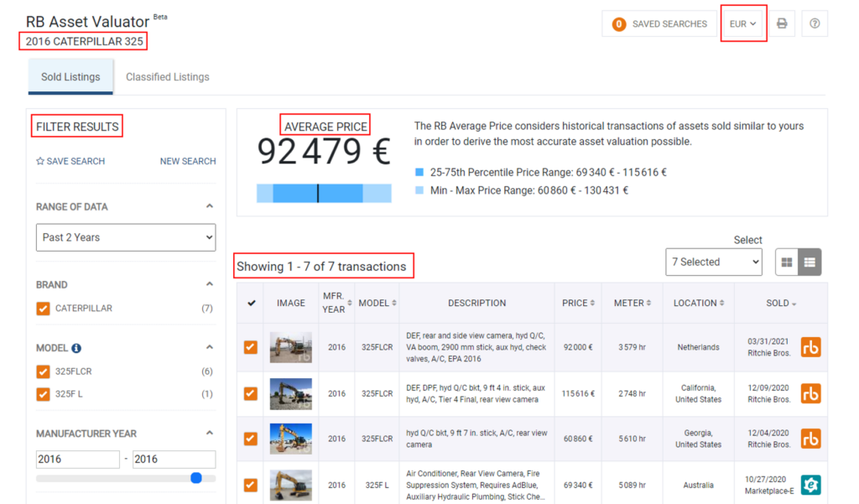Screen dimensions: 859x504
Task: Uncheck the California 115 616 € listing row
Action: (250, 393)
